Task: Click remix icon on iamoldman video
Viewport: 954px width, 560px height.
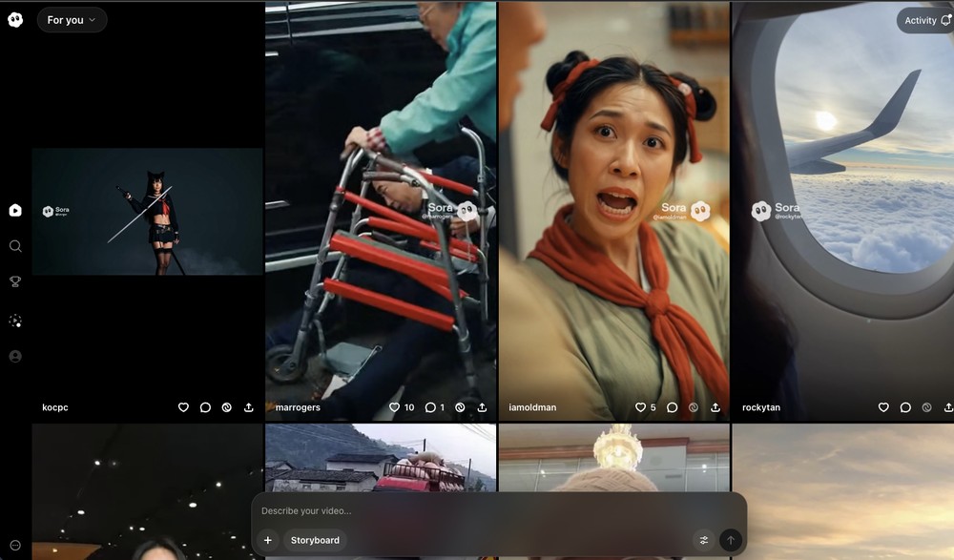Action: (693, 407)
